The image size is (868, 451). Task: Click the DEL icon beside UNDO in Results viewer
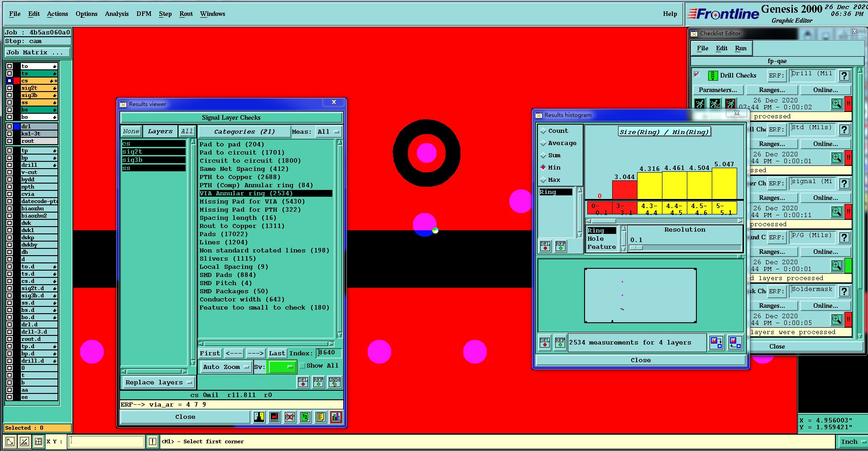(x=303, y=382)
